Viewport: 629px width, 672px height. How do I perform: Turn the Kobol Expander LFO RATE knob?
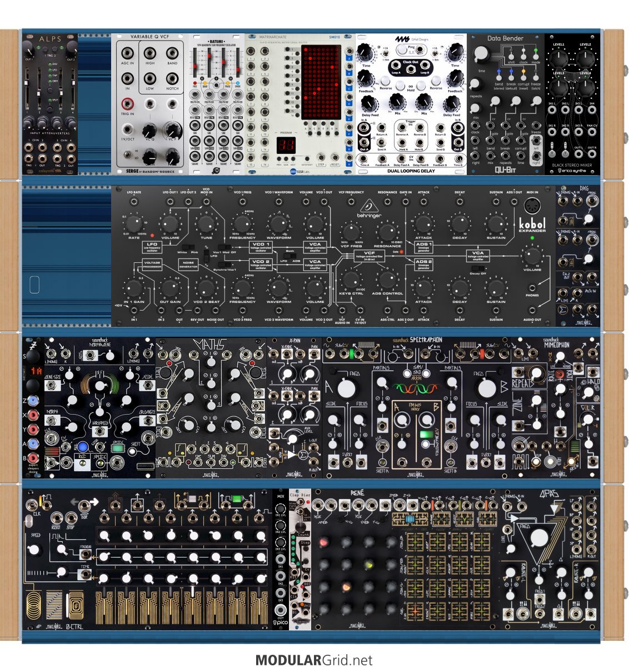pos(133,224)
